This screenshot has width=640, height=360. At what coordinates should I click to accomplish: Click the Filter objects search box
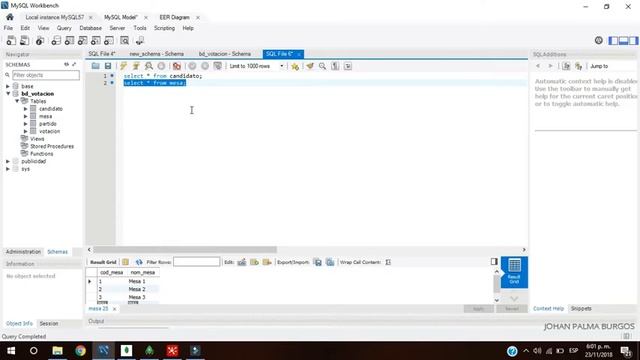46,75
